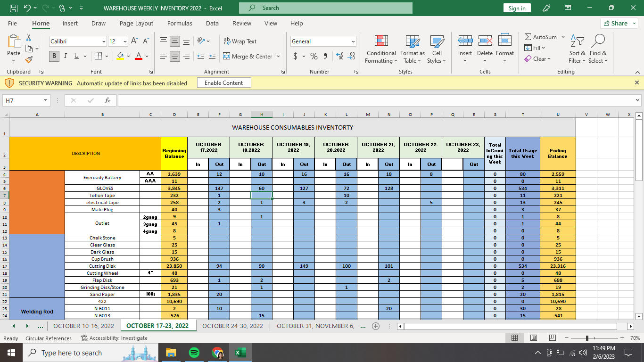Click Increase Indent icon
644x362 pixels.
(212, 57)
